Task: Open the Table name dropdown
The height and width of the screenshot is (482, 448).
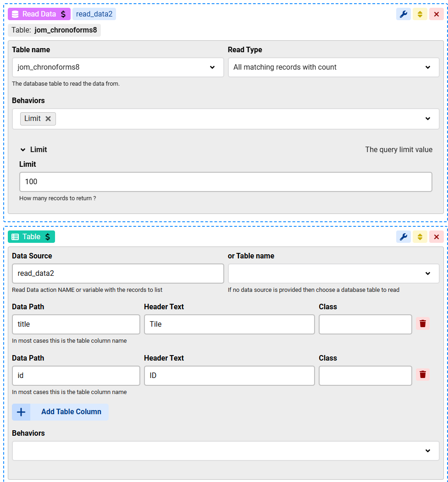Action: pyautogui.click(x=118, y=67)
